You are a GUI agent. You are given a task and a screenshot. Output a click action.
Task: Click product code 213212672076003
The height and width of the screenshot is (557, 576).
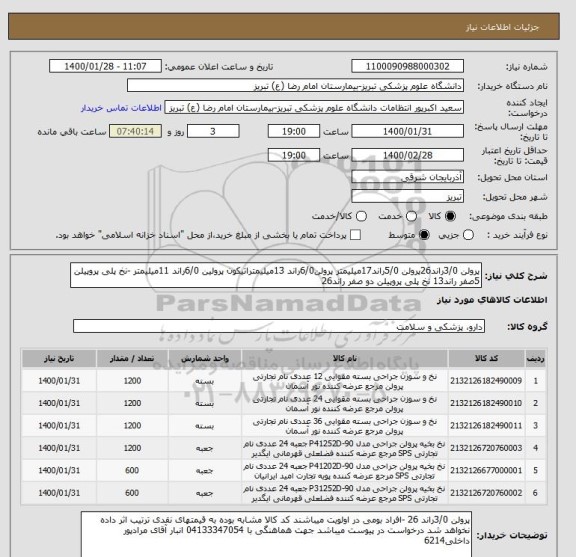[486, 448]
